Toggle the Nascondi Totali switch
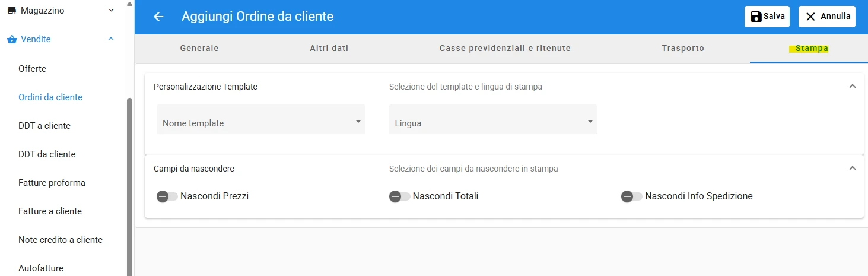This screenshot has height=276, width=868. pyautogui.click(x=399, y=196)
